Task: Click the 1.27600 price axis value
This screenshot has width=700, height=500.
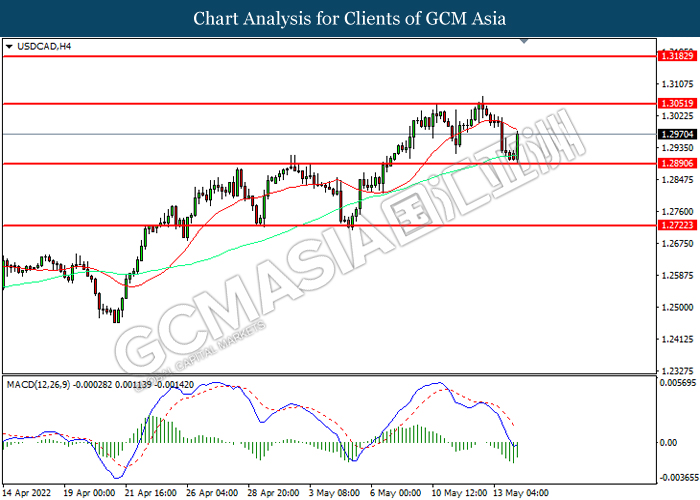Action: click(x=677, y=212)
